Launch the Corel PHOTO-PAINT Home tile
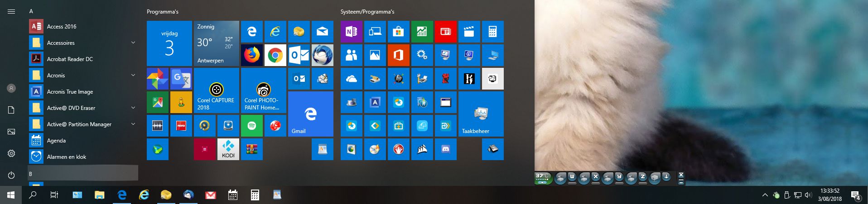This screenshot has height=204, width=868. (x=264, y=90)
